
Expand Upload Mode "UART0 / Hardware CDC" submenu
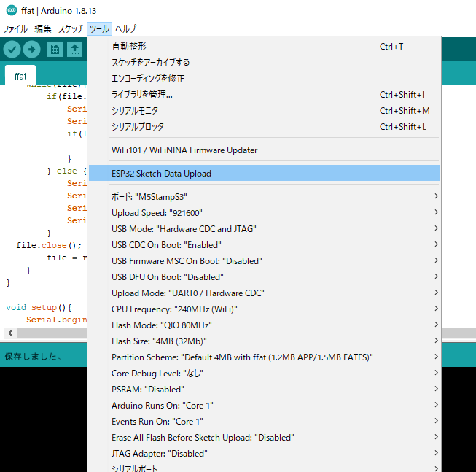264,293
